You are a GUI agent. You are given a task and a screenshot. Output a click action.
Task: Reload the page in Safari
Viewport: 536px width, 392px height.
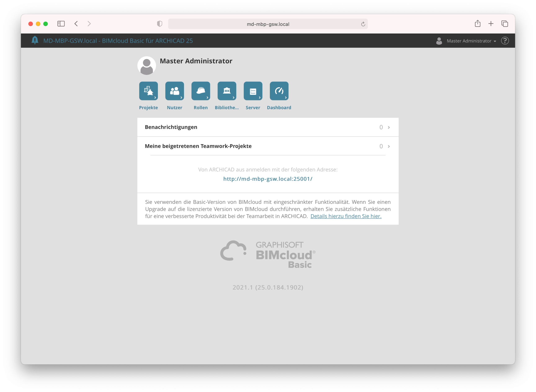tap(363, 24)
